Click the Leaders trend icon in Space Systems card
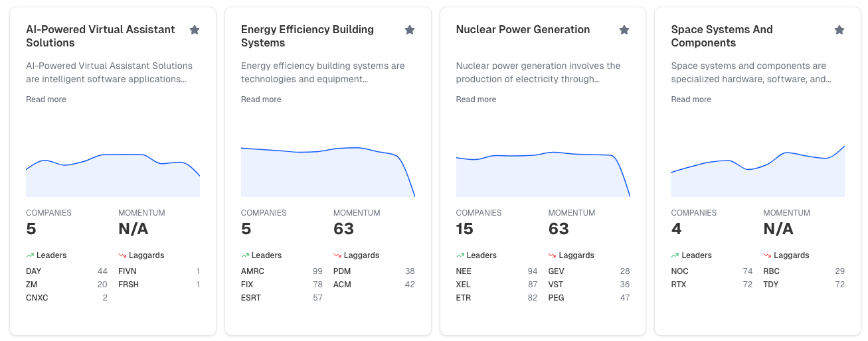 [675, 255]
